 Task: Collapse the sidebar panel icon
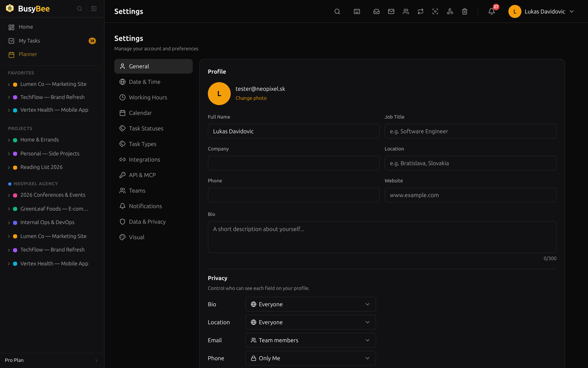(94, 9)
